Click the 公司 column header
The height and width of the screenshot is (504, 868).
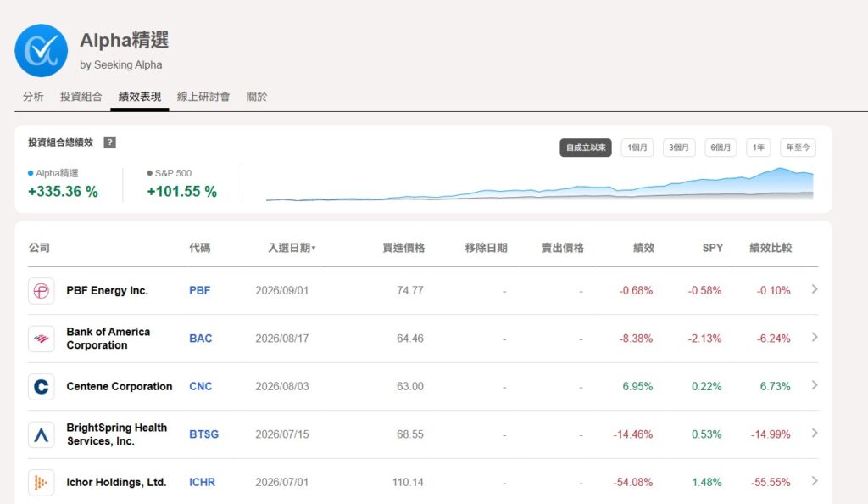39,248
